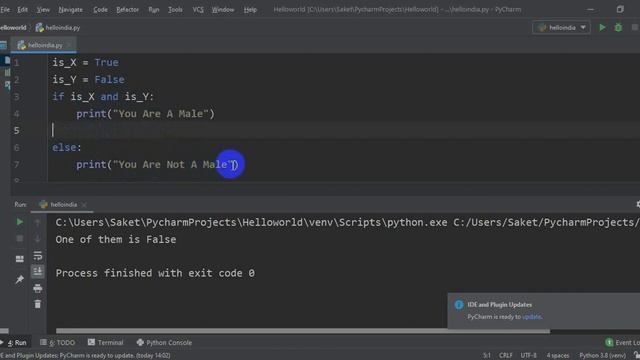This screenshot has height=360, width=640.
Task: Toggle scroll-to-end in the Run console
Action: [x=38, y=271]
